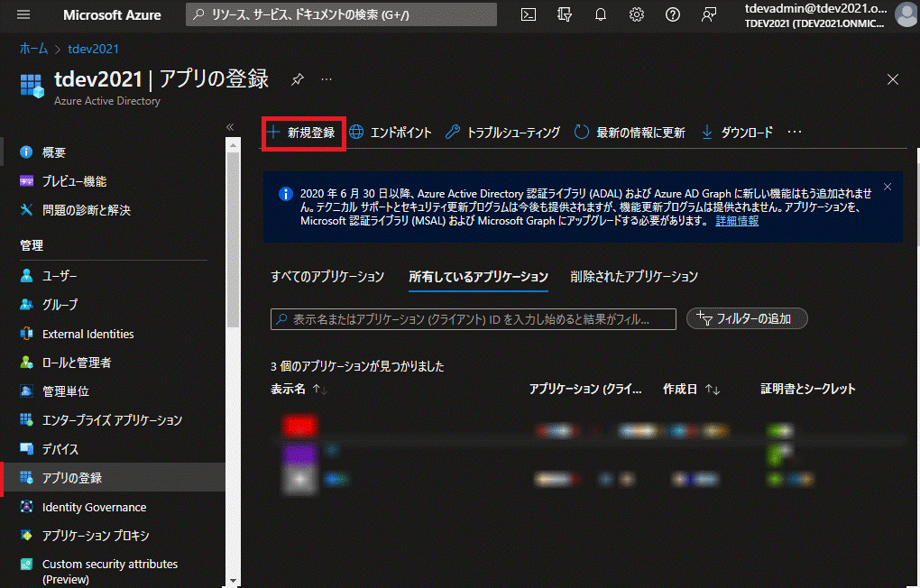Pin the アプリの登録 blade
Viewport: 920px width, 588px height.
click(x=298, y=79)
